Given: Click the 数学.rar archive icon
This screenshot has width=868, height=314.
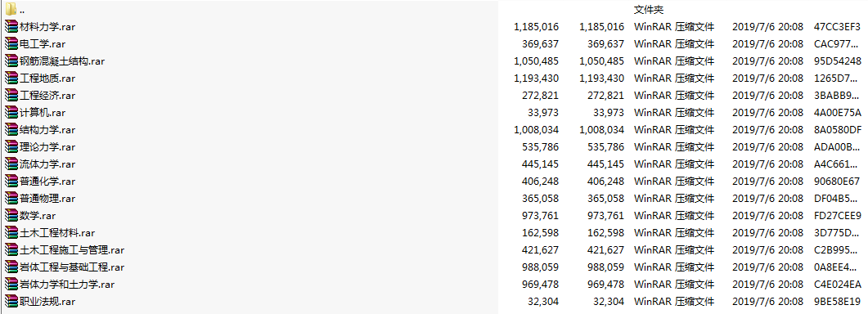Looking at the screenshot, I should coord(11,215).
